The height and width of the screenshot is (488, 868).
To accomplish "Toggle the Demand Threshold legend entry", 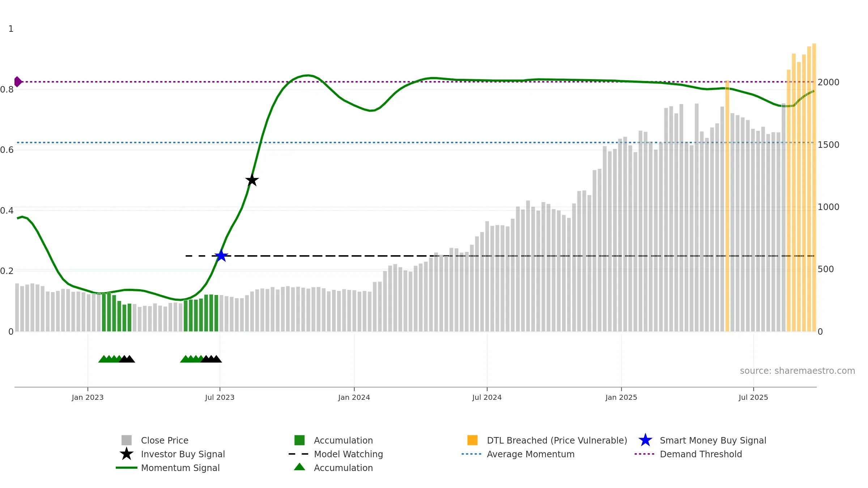I will (701, 454).
